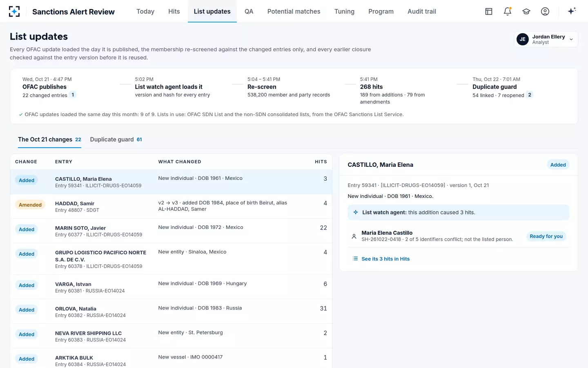Click CASTILLO, Maria Elena in the changes table

pos(83,179)
